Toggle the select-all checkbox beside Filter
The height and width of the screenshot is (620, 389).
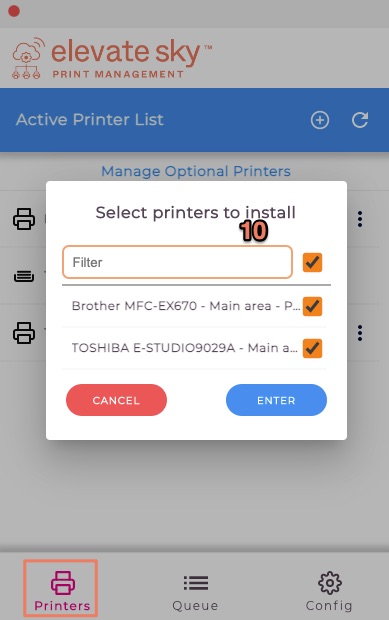click(312, 263)
